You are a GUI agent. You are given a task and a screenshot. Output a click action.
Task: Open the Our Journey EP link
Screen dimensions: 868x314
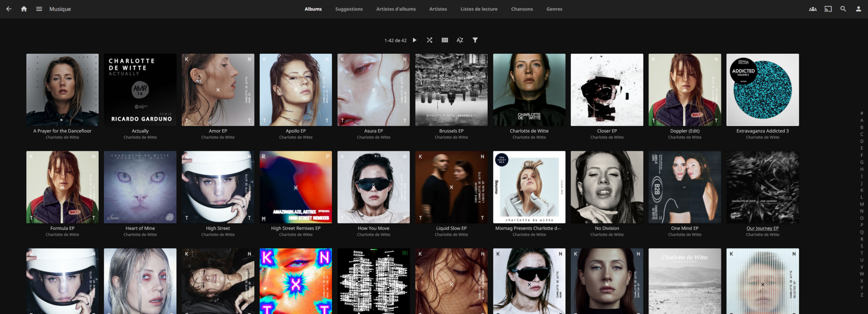(x=762, y=228)
